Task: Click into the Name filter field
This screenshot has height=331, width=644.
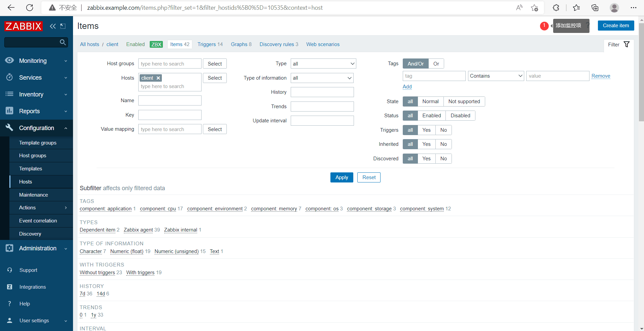Action: coord(170,100)
